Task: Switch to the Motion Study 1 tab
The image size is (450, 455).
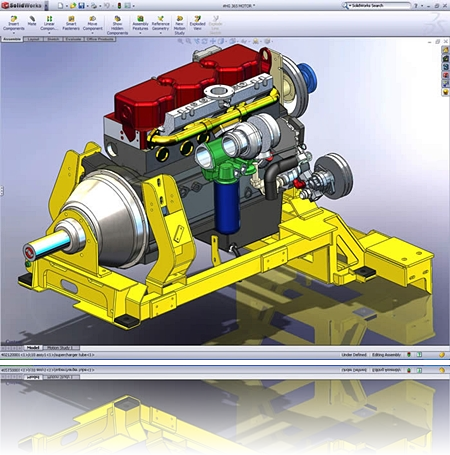Action: (x=60, y=348)
